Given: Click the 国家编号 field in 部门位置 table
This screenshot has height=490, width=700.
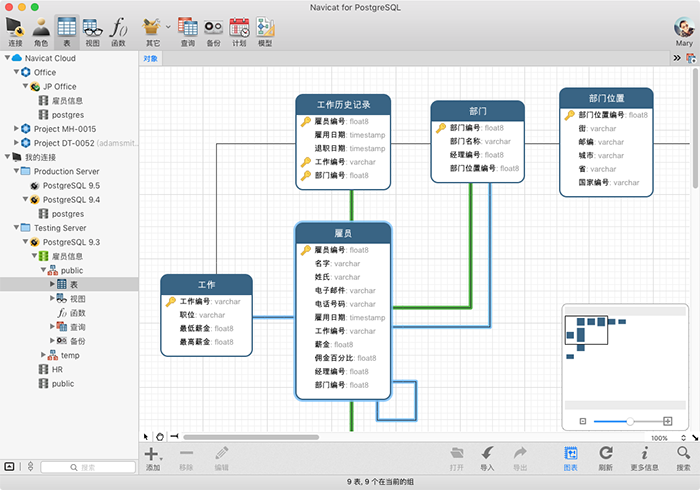Looking at the screenshot, I should coord(609,183).
